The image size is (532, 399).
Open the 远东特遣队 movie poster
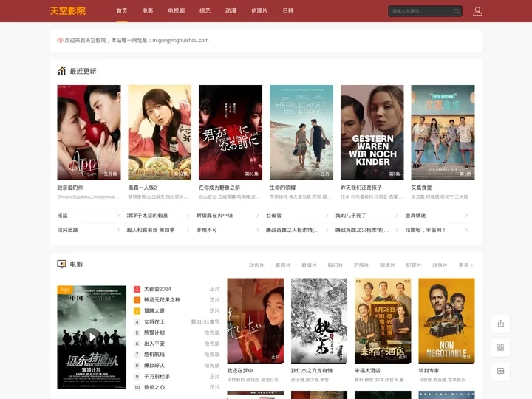(92, 337)
